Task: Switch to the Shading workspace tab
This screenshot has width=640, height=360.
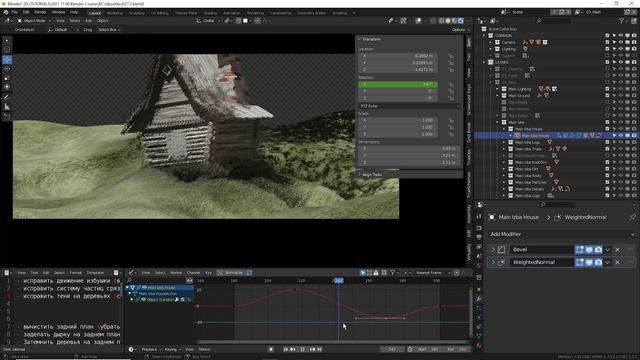Action: (x=210, y=13)
